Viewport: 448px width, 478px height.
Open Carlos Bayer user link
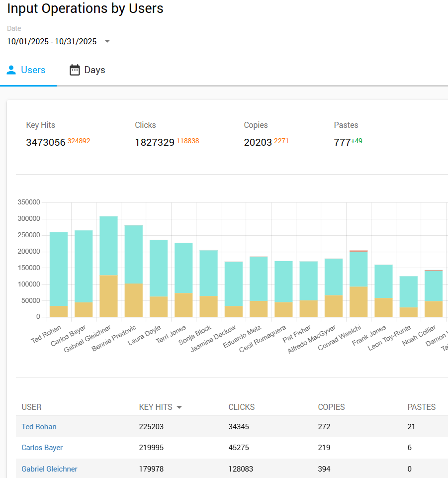coord(42,448)
